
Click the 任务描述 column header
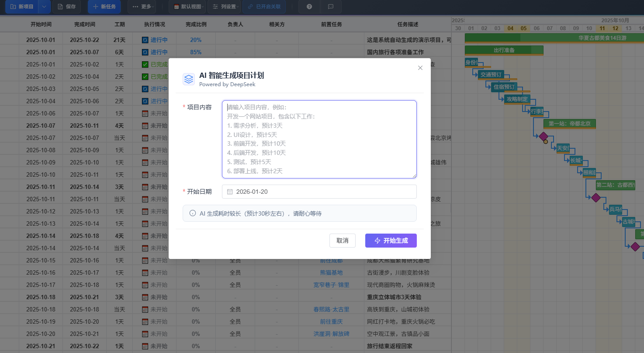point(408,24)
